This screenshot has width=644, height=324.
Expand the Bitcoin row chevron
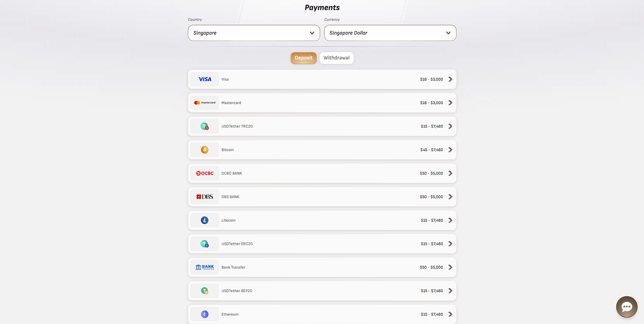point(450,150)
